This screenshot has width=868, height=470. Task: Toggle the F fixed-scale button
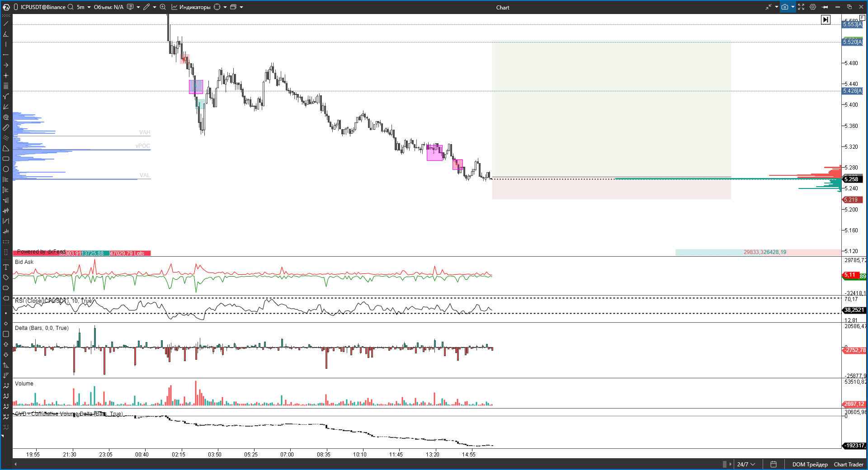pyautogui.click(x=862, y=18)
